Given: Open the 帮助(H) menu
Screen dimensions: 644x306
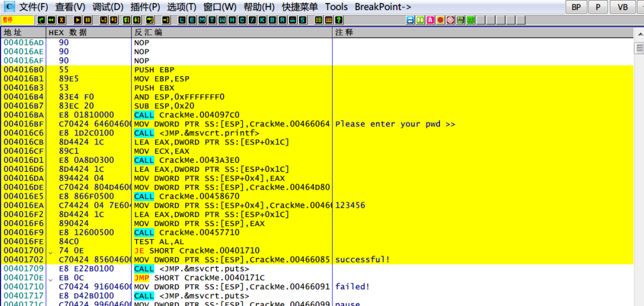Looking at the screenshot, I should pos(259,7).
